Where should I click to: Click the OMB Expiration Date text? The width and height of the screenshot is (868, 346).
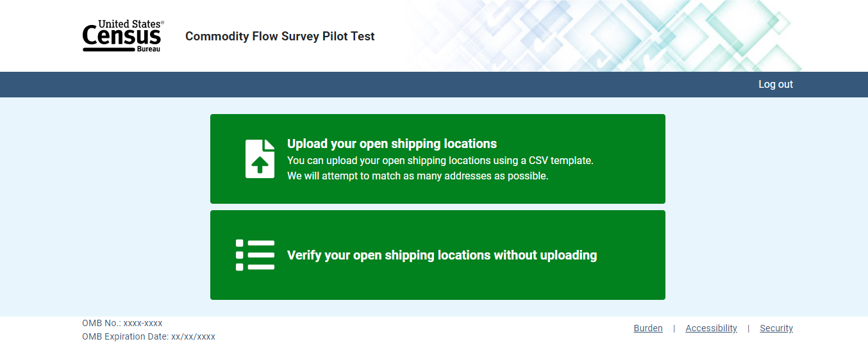(x=149, y=336)
